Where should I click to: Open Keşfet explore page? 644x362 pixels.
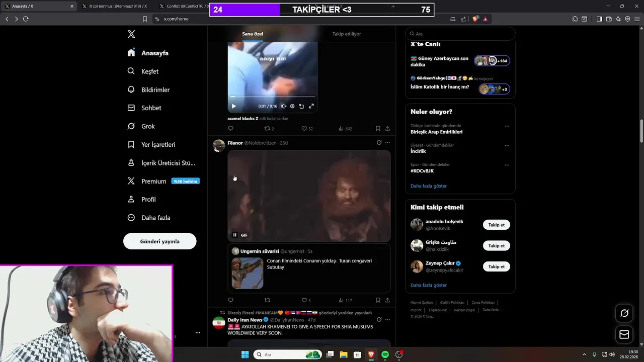143,71
